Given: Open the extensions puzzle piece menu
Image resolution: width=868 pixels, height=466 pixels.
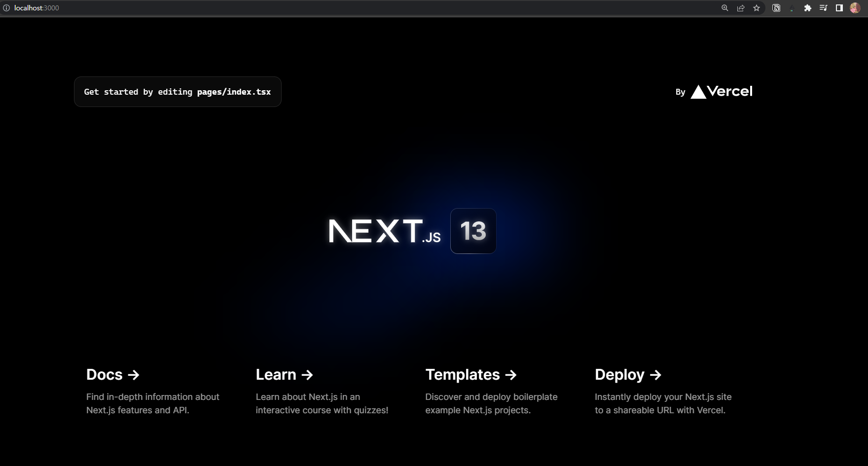Looking at the screenshot, I should coord(808,8).
